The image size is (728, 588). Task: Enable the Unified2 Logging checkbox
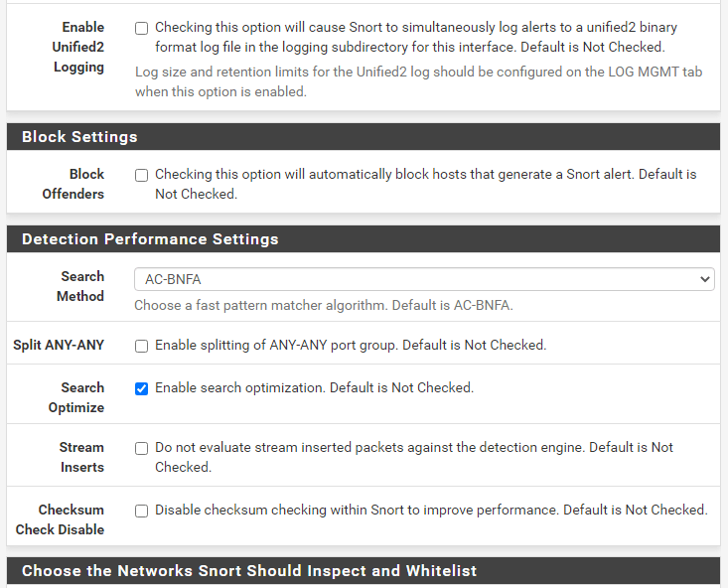pyautogui.click(x=141, y=28)
